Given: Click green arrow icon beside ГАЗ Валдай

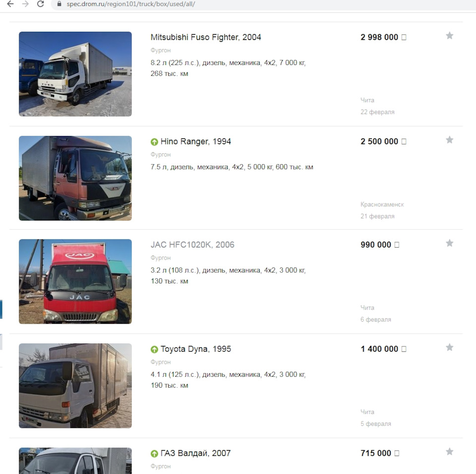Looking at the screenshot, I should tap(154, 454).
